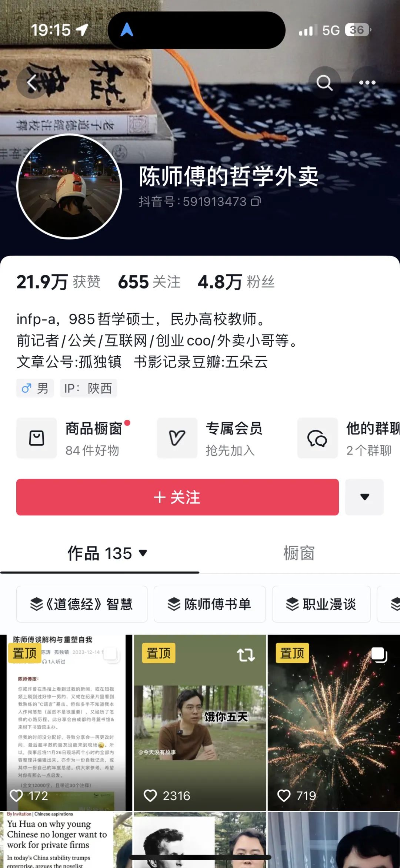Open the pinned fireworks video

tap(334, 723)
